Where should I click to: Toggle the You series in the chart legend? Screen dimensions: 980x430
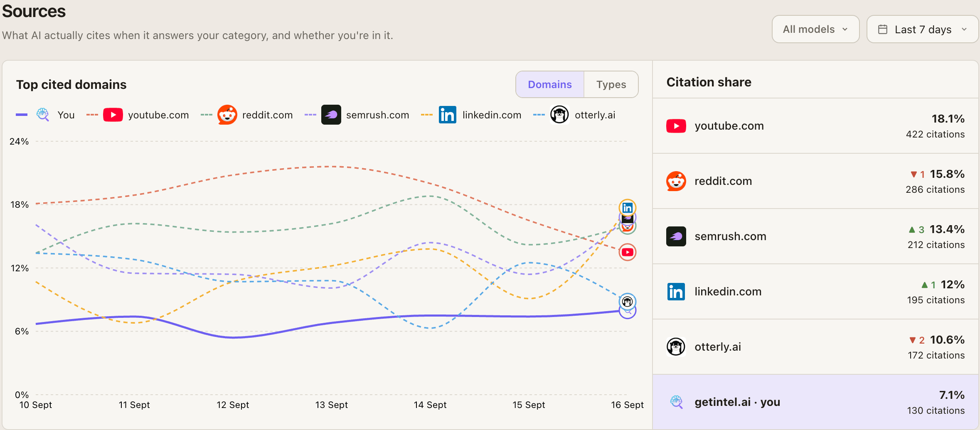45,115
